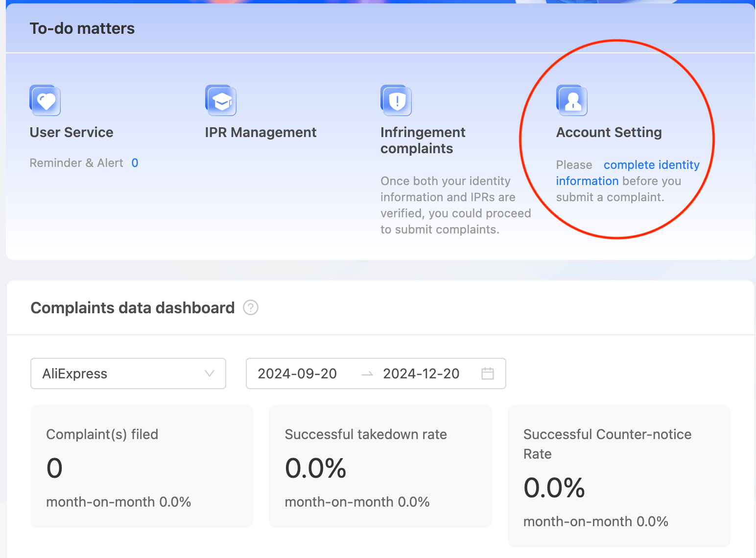Viewport: 756px width, 558px height.
Task: Click the User Service heart icon
Action: tap(45, 100)
